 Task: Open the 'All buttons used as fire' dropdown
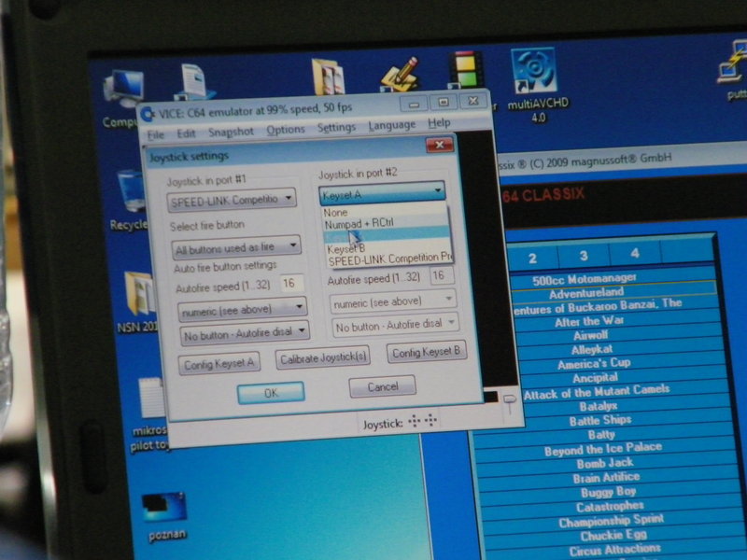[236, 248]
